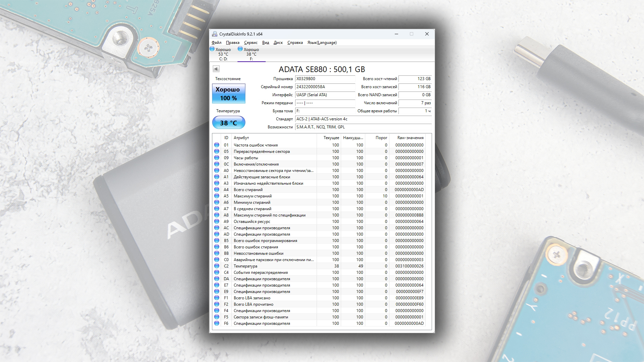
Task: Click status icon of row A3
Action: click(x=217, y=183)
